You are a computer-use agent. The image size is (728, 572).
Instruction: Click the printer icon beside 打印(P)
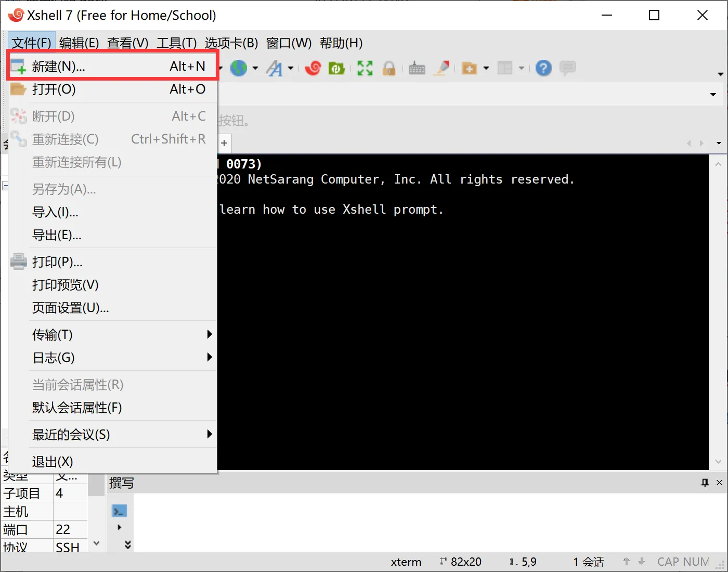pos(19,261)
